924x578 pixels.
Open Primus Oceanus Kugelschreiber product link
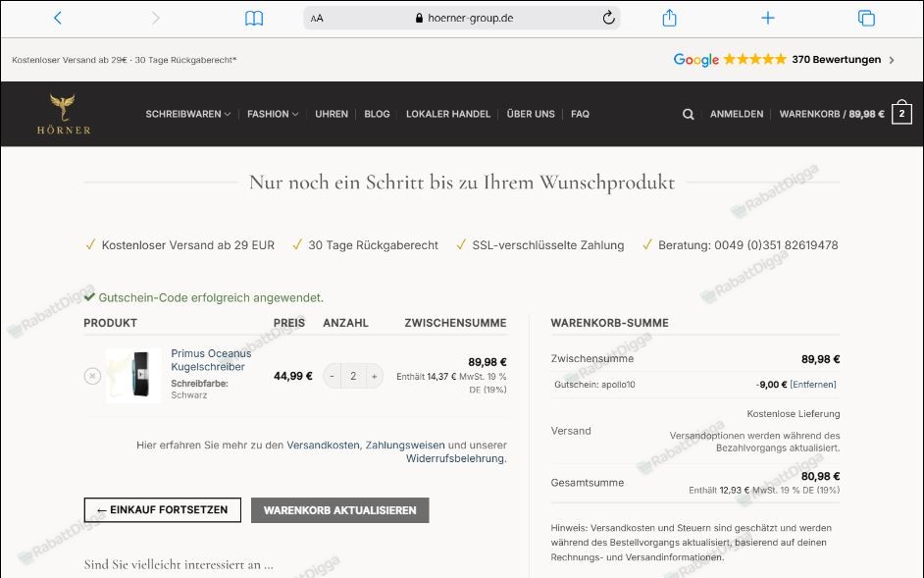coord(211,360)
